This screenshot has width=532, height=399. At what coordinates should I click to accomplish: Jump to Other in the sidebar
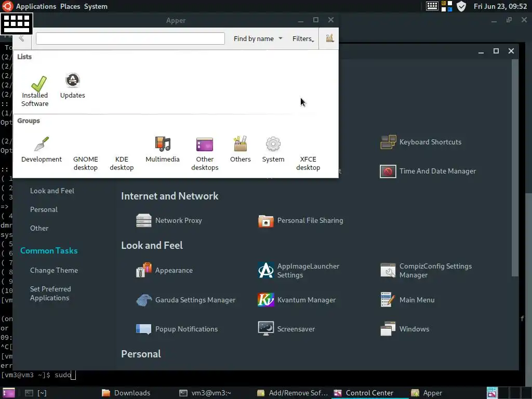click(x=39, y=228)
